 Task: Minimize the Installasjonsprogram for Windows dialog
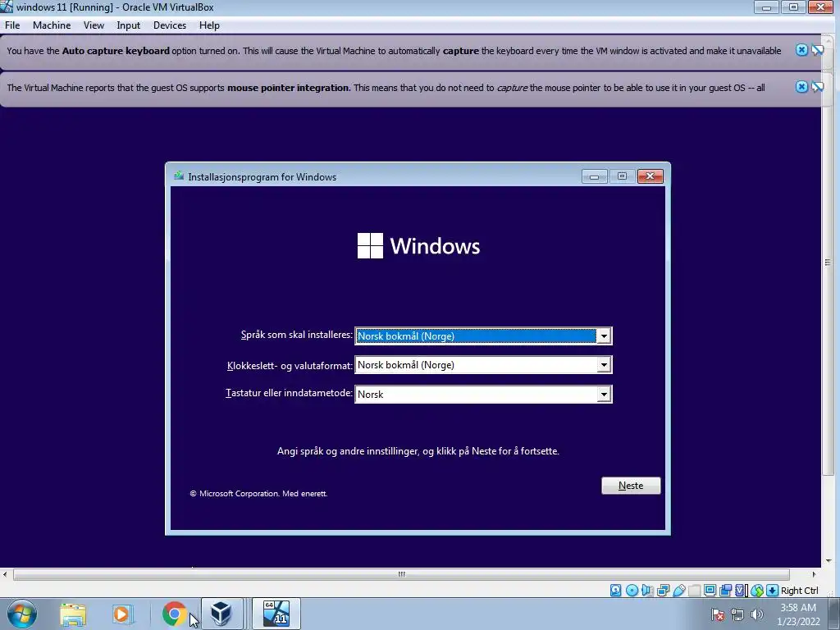tap(594, 176)
